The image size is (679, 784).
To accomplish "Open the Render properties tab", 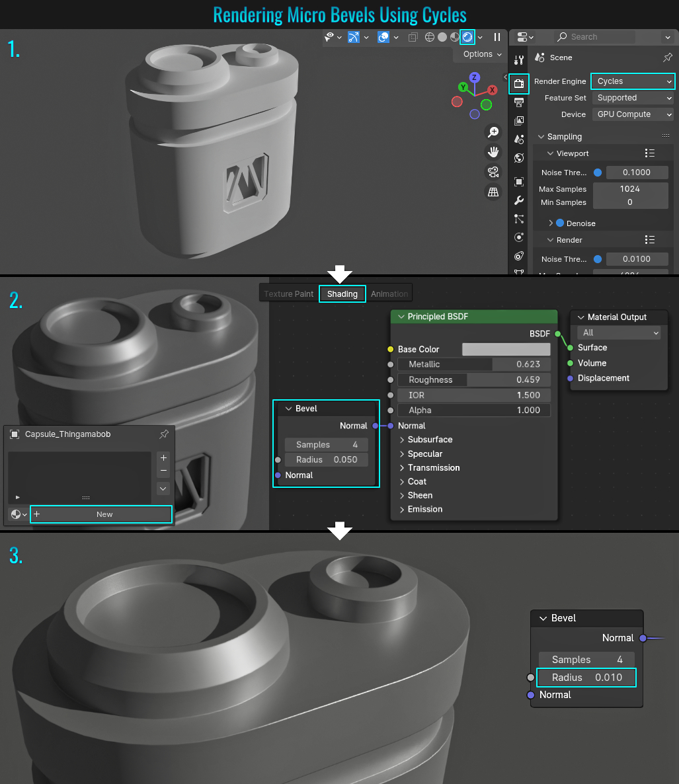I will (x=519, y=83).
